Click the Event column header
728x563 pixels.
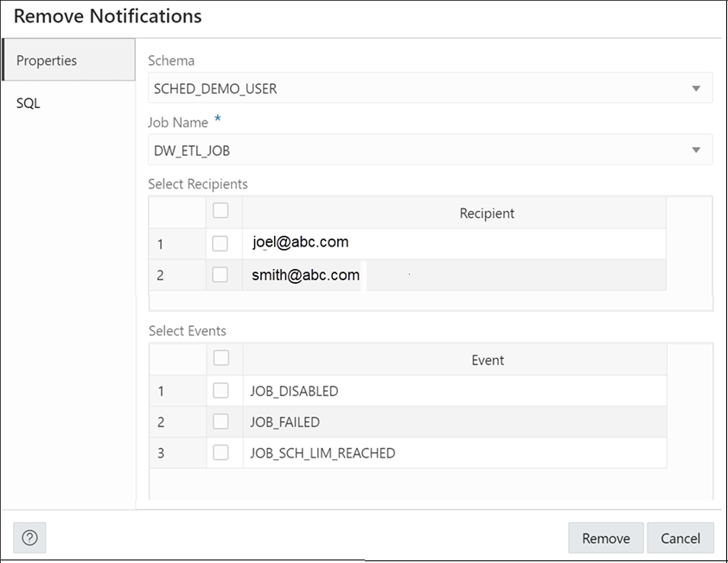(x=489, y=360)
